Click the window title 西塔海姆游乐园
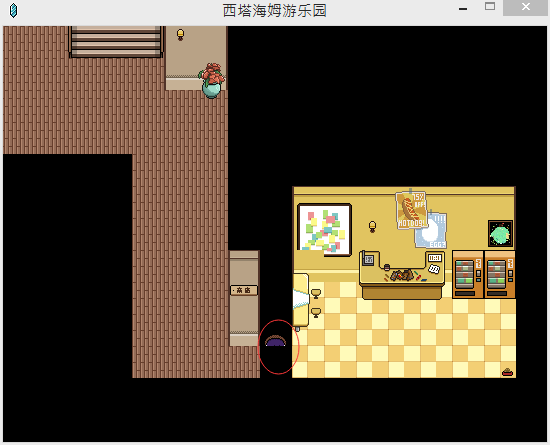Screen dimensions: 550x445 275,11
